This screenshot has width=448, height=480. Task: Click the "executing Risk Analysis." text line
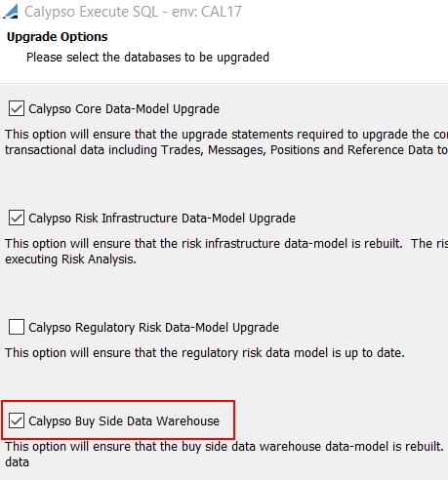pyautogui.click(x=70, y=260)
